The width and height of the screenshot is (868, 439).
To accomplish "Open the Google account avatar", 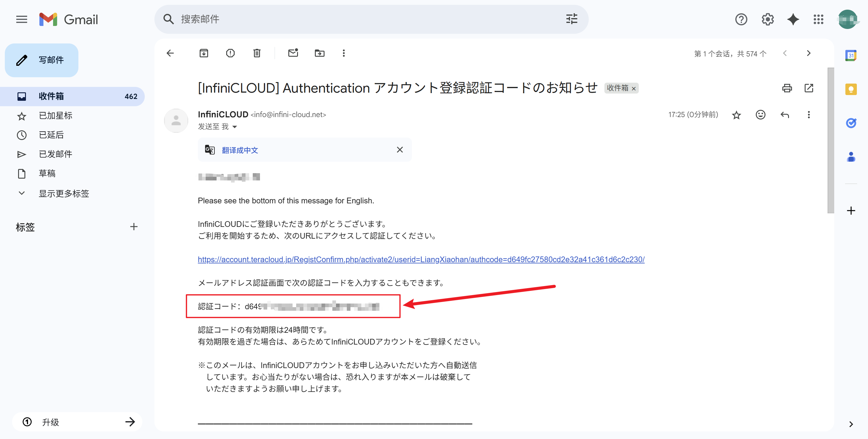I will 847,19.
